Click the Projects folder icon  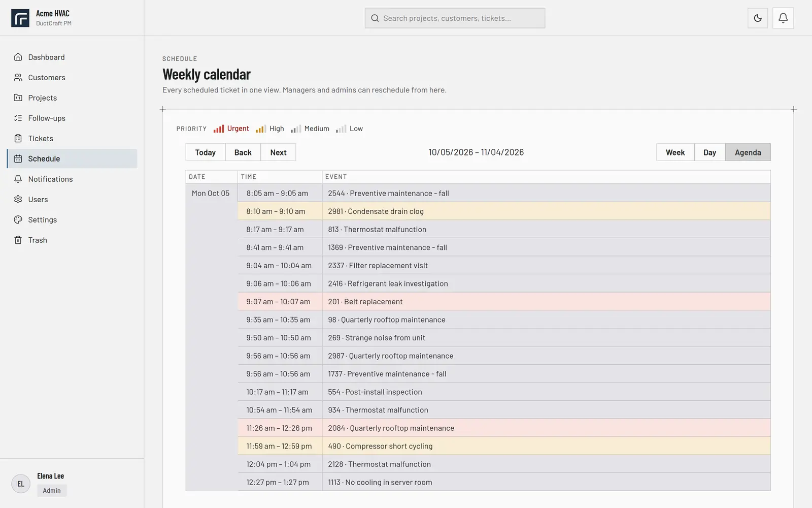pyautogui.click(x=18, y=98)
